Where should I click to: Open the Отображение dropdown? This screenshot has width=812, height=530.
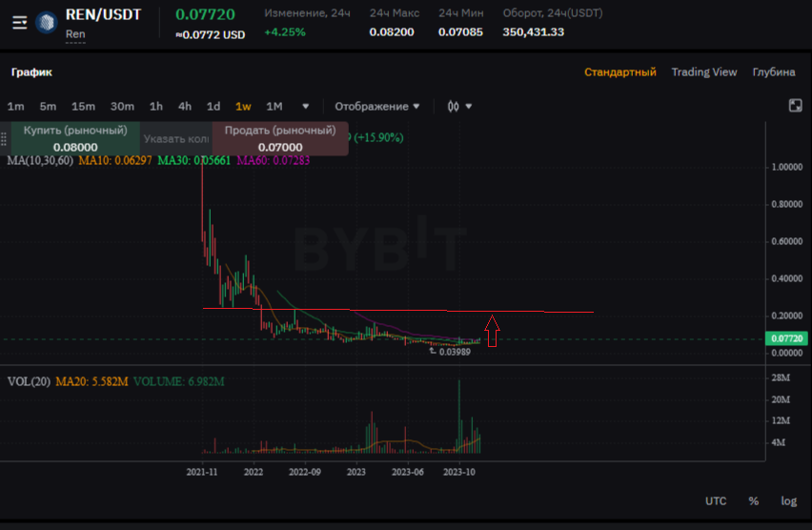(376, 106)
